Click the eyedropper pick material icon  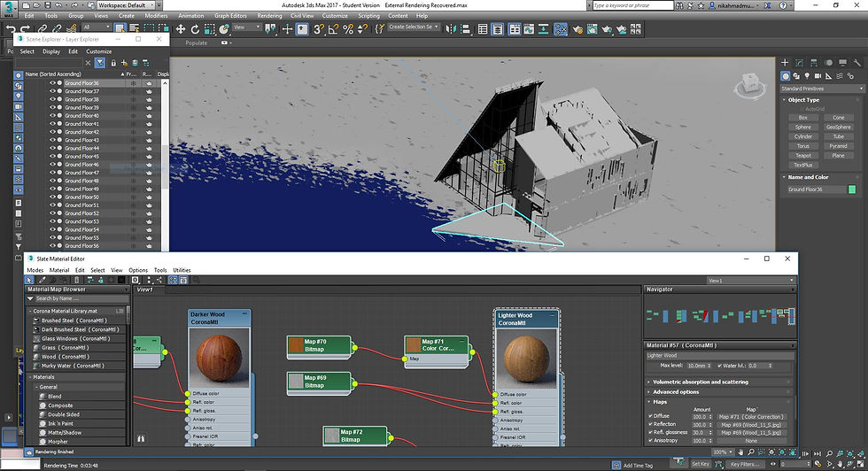click(x=42, y=280)
